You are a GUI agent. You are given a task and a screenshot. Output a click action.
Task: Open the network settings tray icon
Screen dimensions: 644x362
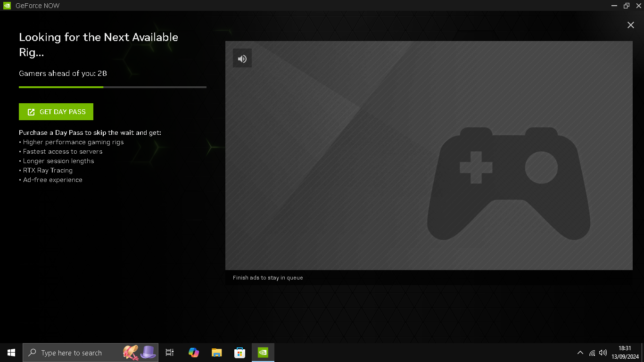(592, 353)
